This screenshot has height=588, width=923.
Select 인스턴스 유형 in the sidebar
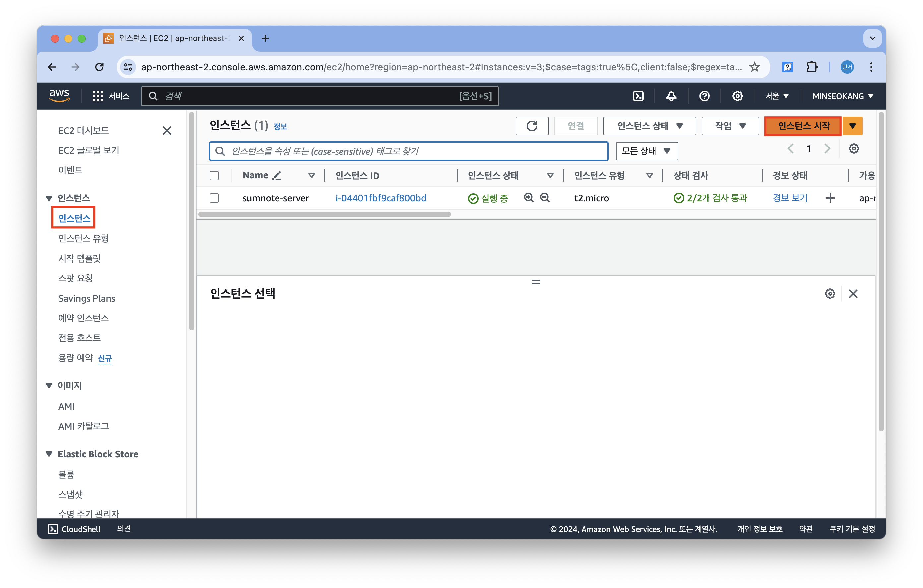(83, 238)
